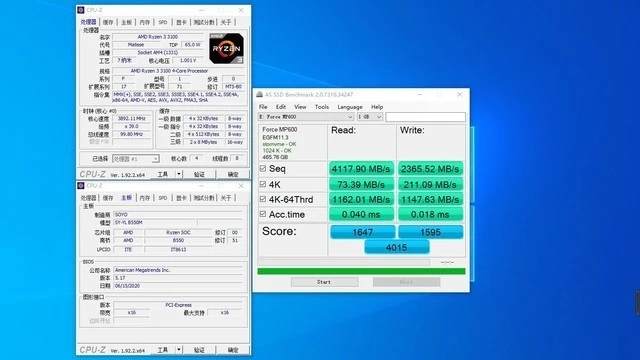Expand the 1 GB test size dropdown

(x=370, y=117)
